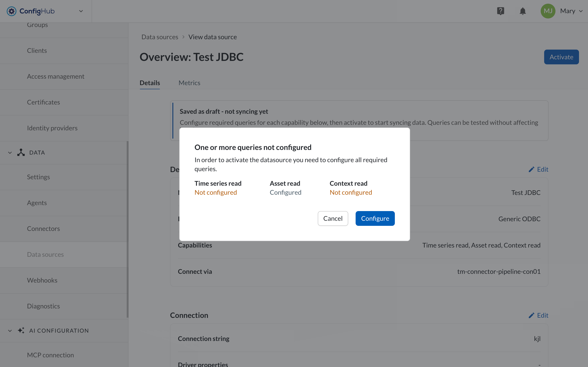Click the Edit link for Connection section

point(538,315)
